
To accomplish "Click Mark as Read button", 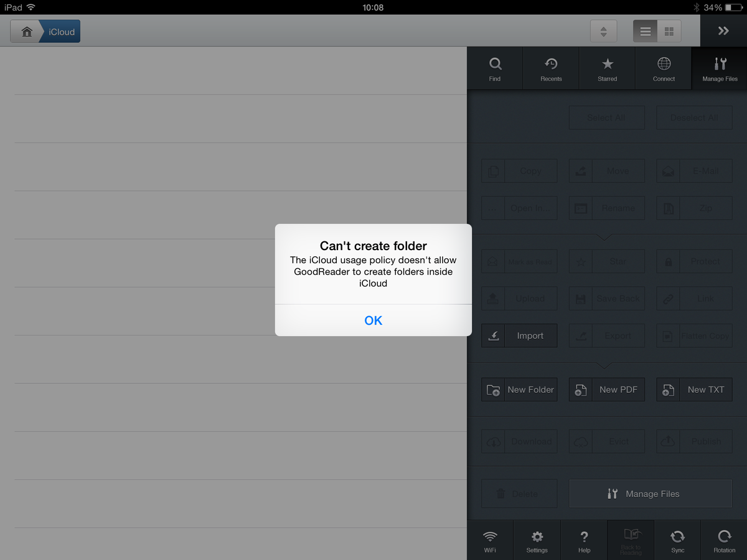I will 519,261.
